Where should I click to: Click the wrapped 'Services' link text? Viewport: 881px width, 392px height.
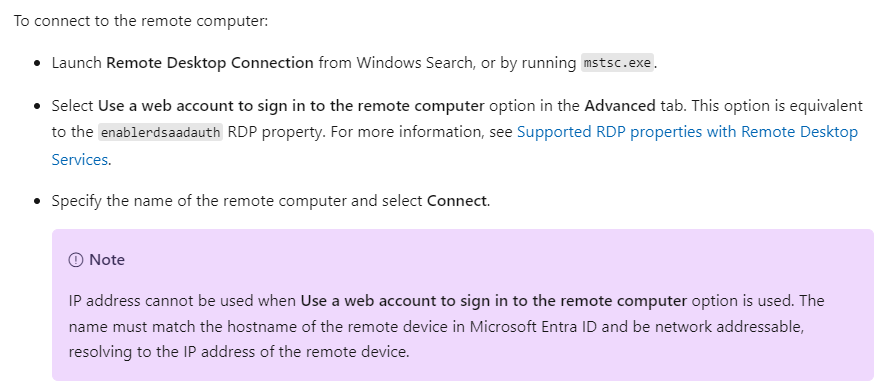[x=79, y=159]
